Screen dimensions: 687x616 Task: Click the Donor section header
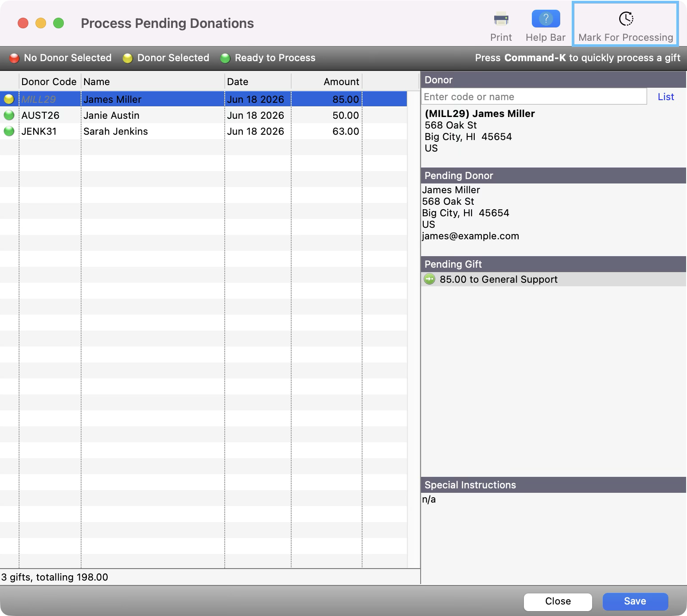[554, 80]
